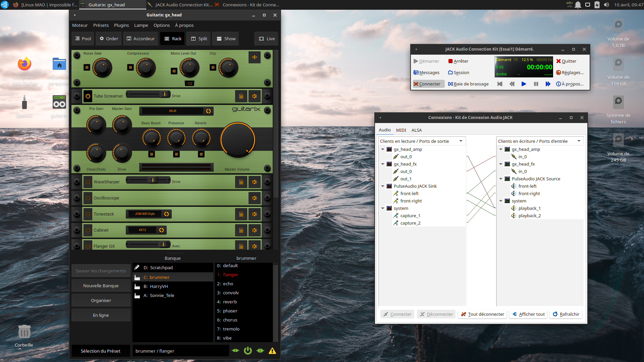Enable the WaveSharper effect power button

88,182
